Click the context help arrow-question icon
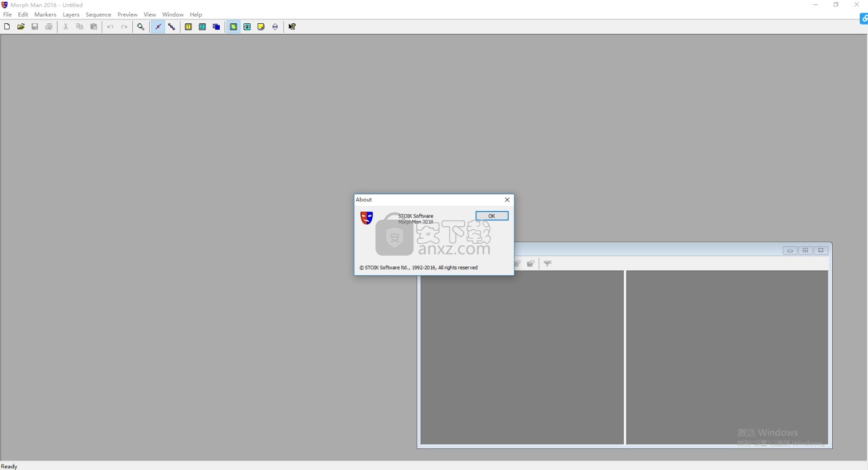 tap(292, 27)
